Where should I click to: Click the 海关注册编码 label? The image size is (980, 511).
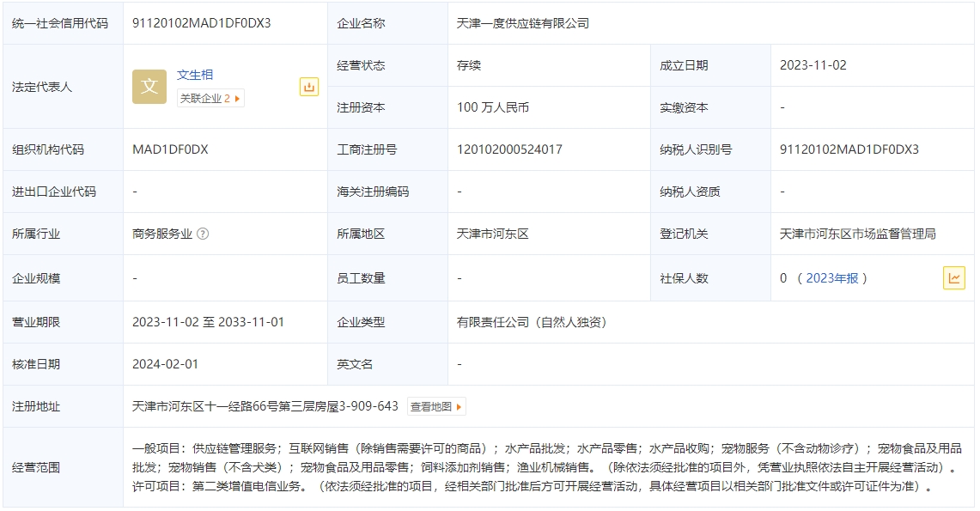[373, 192]
